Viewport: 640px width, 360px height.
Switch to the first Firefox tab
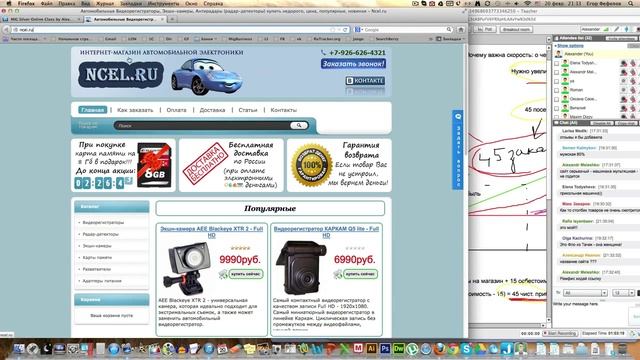pos(41,19)
